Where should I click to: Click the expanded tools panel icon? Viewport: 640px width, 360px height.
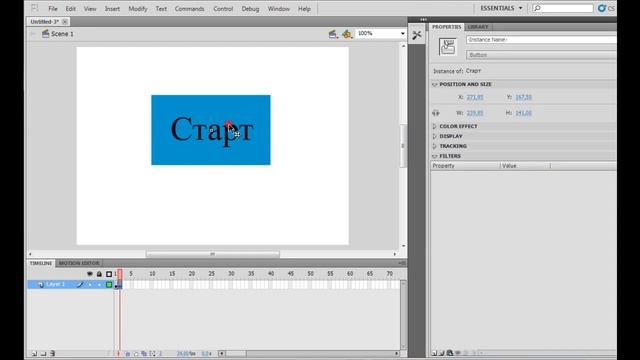[417, 35]
